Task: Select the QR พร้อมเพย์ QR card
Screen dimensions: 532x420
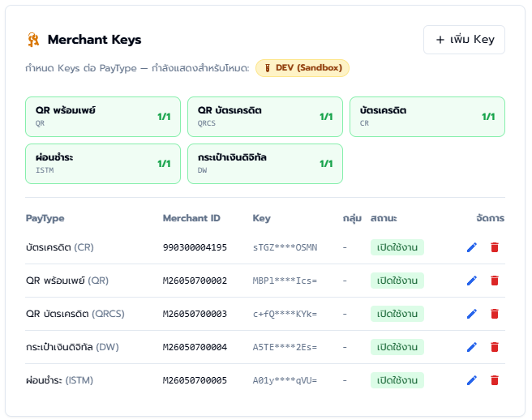Action: point(103,117)
